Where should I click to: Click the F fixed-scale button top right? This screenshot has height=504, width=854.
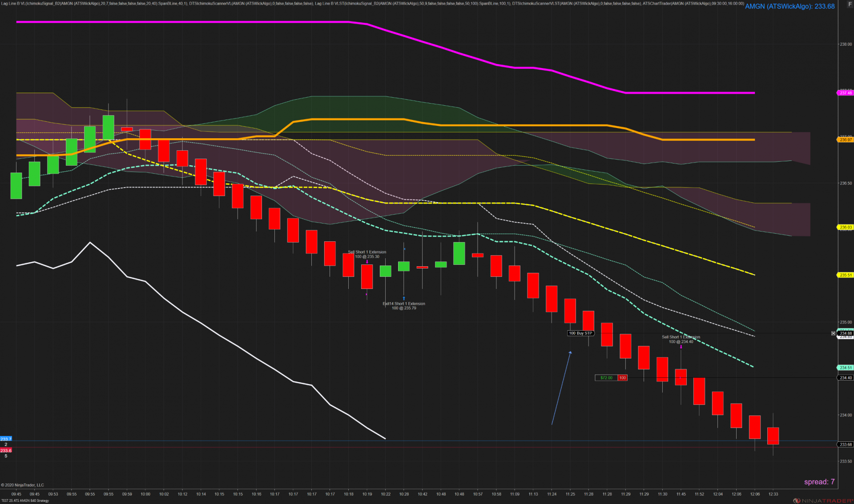(850, 4)
